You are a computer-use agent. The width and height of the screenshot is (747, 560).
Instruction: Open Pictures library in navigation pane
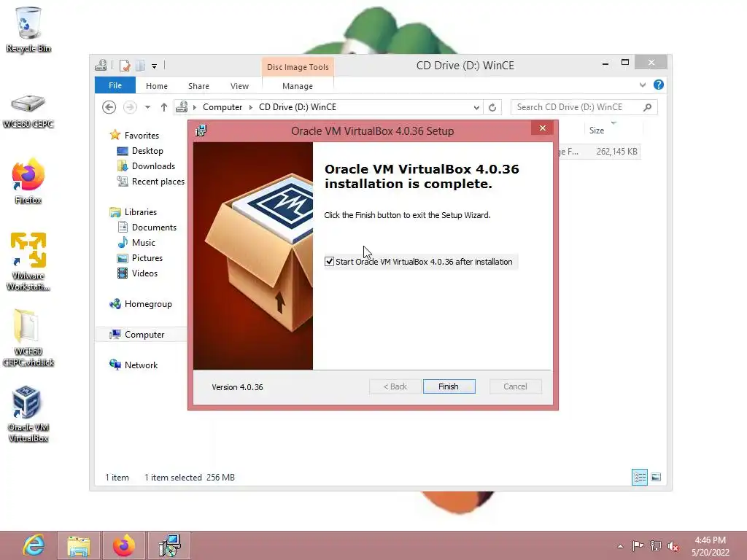point(147,257)
